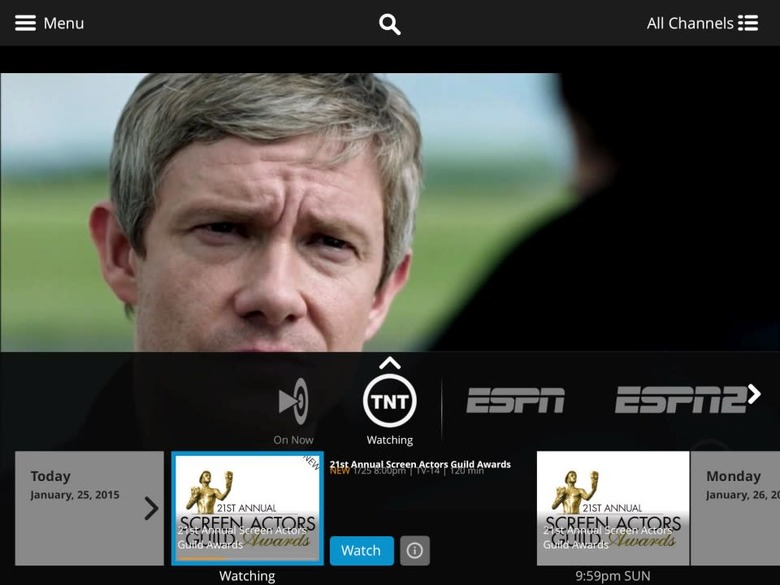Tap the live video playback area
The width and height of the screenshot is (780, 585).
click(x=390, y=212)
